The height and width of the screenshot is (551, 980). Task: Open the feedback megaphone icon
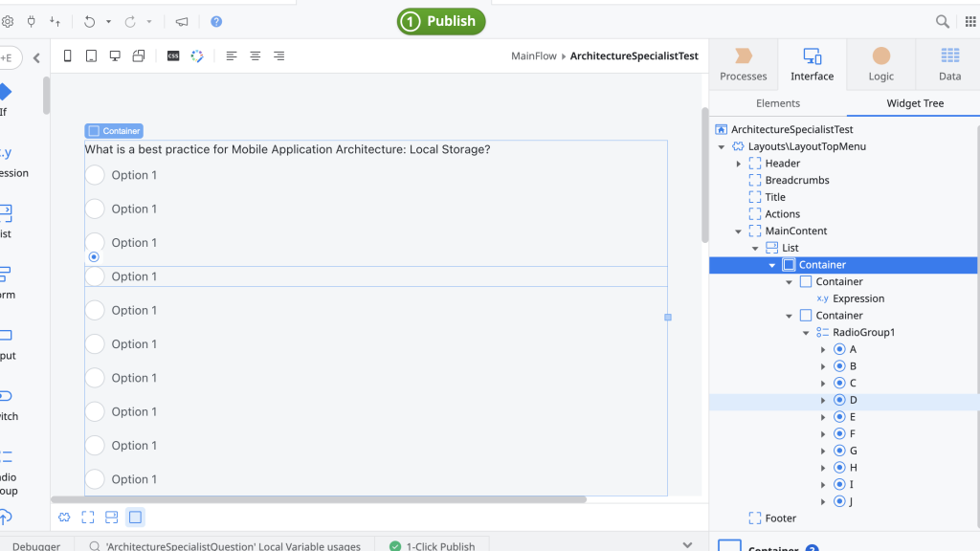tap(182, 21)
